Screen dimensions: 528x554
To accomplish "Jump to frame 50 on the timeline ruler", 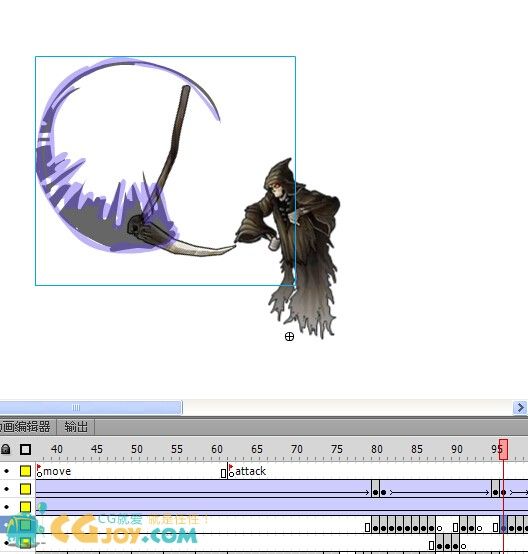I will click(137, 449).
